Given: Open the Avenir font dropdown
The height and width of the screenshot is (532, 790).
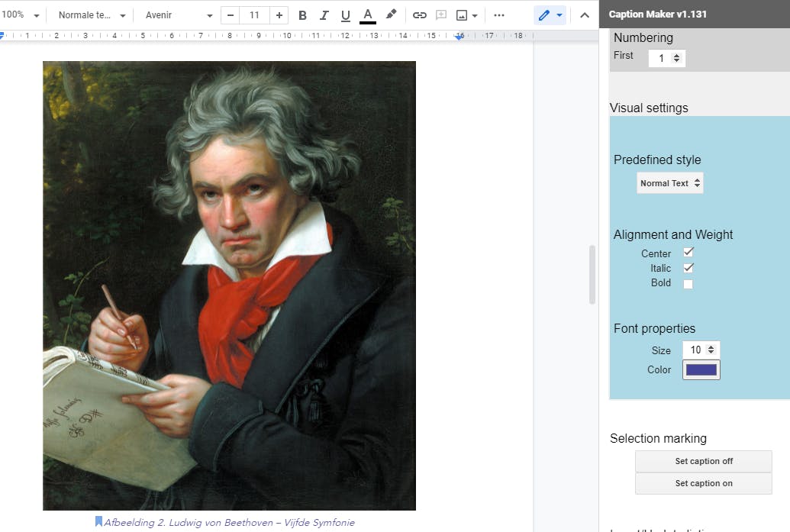Looking at the screenshot, I should 179,15.
